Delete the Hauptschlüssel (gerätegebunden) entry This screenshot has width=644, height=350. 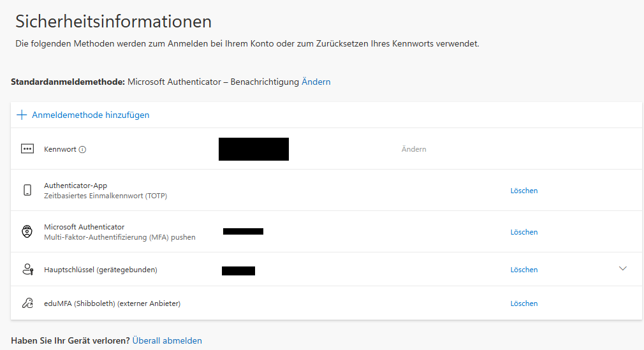click(524, 270)
